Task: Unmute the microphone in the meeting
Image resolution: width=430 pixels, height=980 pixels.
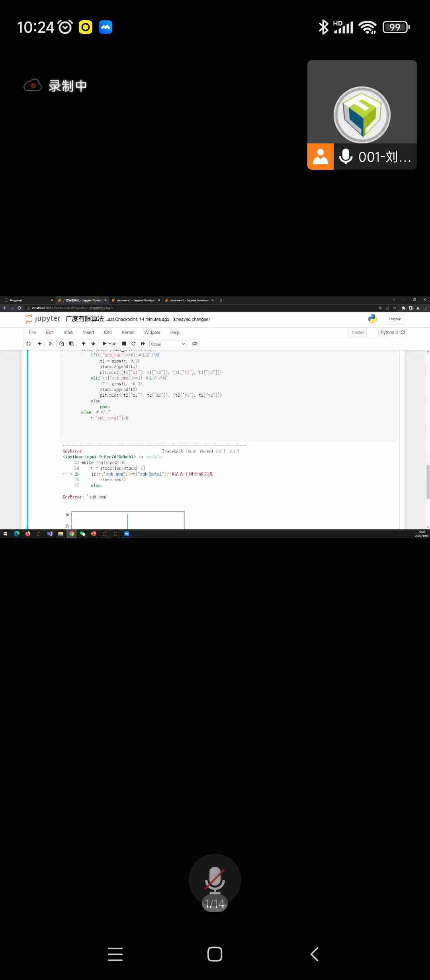Action: tap(215, 880)
